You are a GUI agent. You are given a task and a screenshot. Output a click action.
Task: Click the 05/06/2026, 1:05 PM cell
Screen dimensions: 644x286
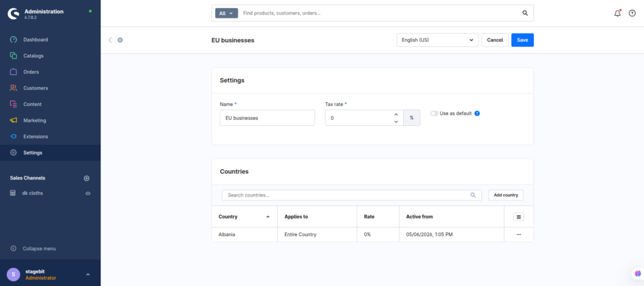(x=452, y=234)
